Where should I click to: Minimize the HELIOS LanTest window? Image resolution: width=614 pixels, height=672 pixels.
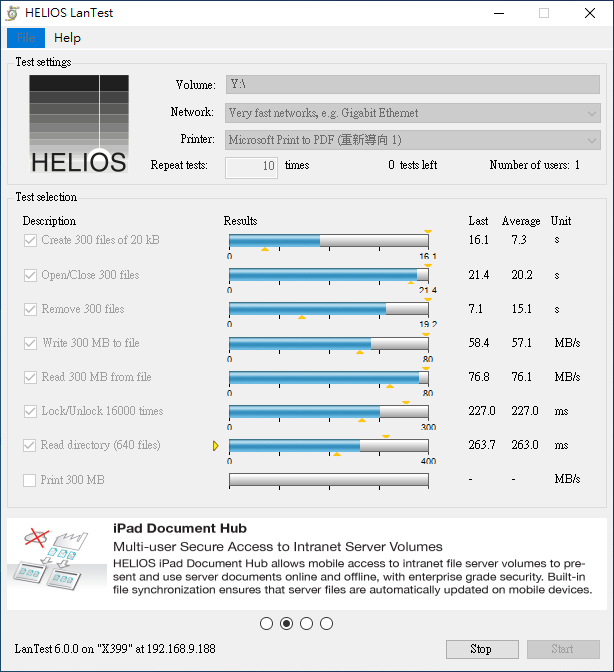coord(499,13)
